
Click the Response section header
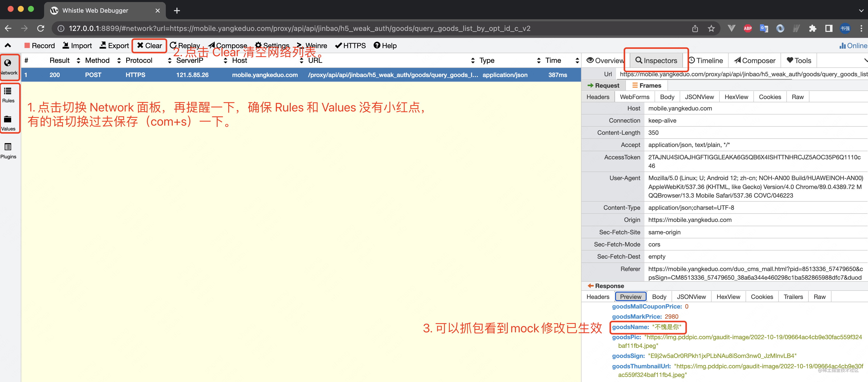[x=606, y=286]
